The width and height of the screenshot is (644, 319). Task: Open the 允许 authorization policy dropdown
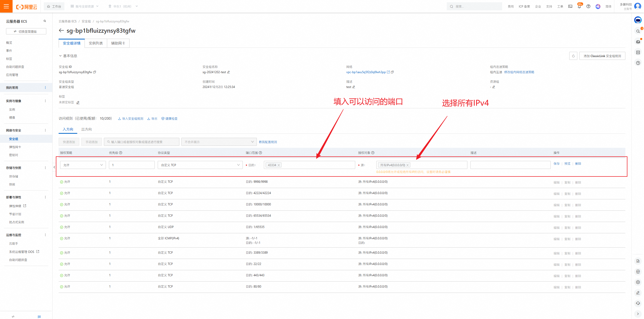tap(83, 165)
